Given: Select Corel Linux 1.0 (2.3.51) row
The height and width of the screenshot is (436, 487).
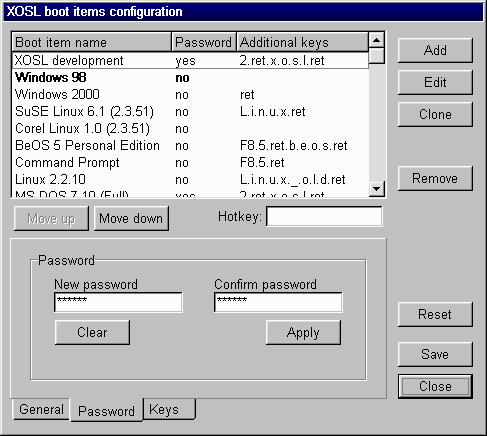Looking at the screenshot, I should point(190,128).
